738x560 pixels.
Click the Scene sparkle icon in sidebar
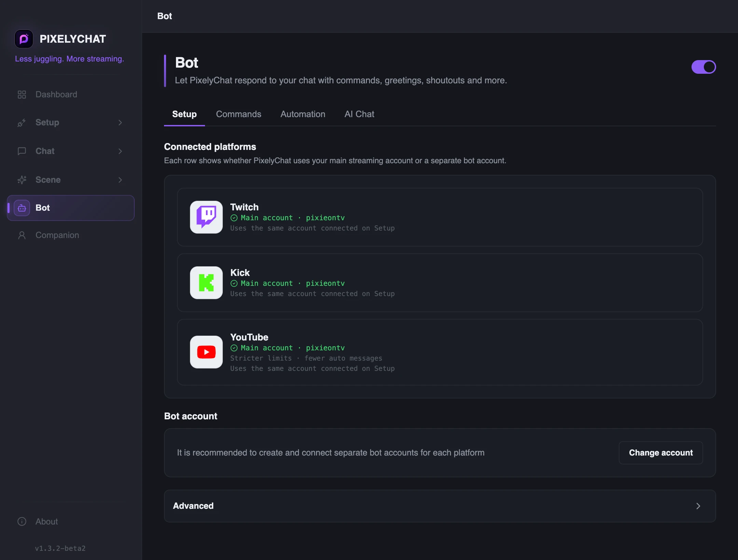click(x=22, y=180)
